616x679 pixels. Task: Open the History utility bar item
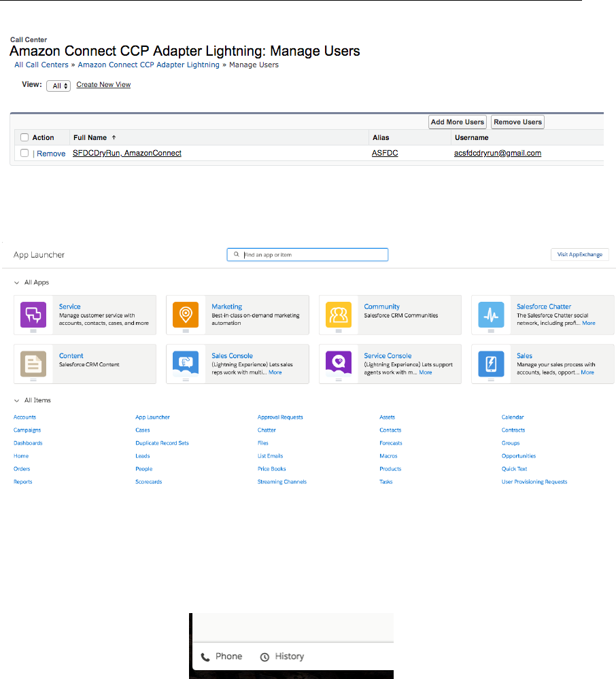282,657
